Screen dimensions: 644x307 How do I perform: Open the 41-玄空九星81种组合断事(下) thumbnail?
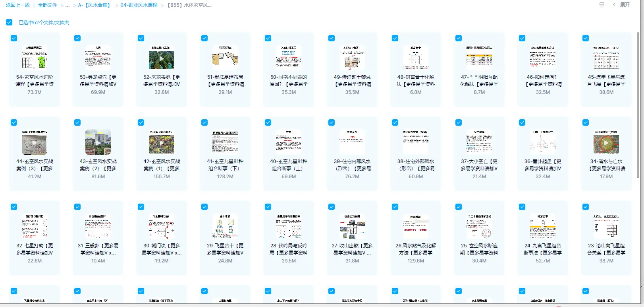coord(225,142)
